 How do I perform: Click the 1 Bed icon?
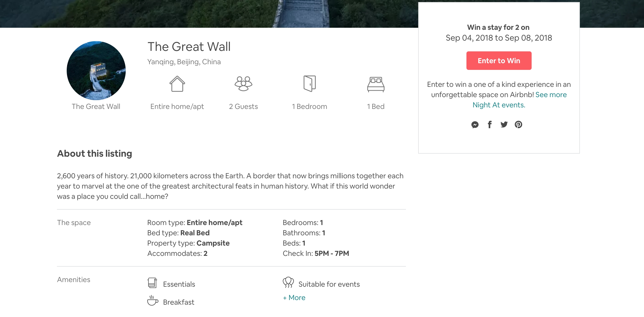[376, 84]
